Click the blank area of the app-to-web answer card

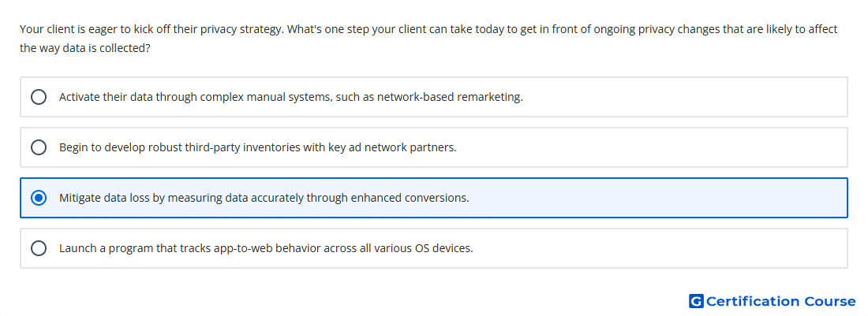click(x=660, y=248)
